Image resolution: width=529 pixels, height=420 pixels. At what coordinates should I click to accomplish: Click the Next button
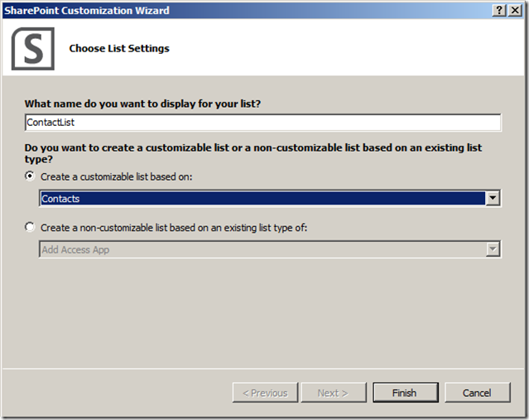[333, 393]
